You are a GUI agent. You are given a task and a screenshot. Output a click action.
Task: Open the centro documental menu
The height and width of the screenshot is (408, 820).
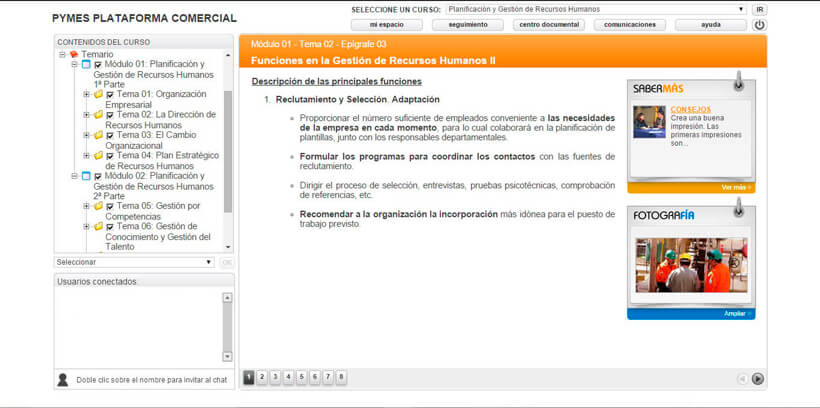pyautogui.click(x=549, y=25)
